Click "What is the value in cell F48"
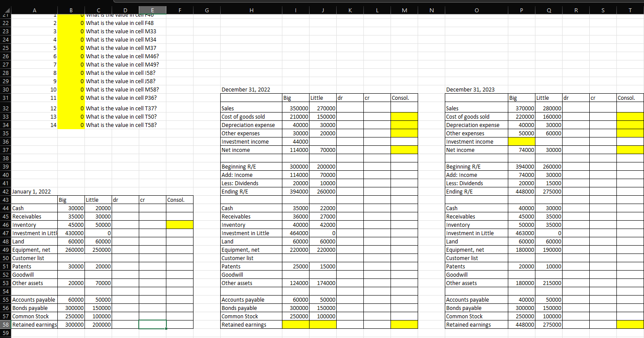This screenshot has height=338, width=644. coord(120,23)
